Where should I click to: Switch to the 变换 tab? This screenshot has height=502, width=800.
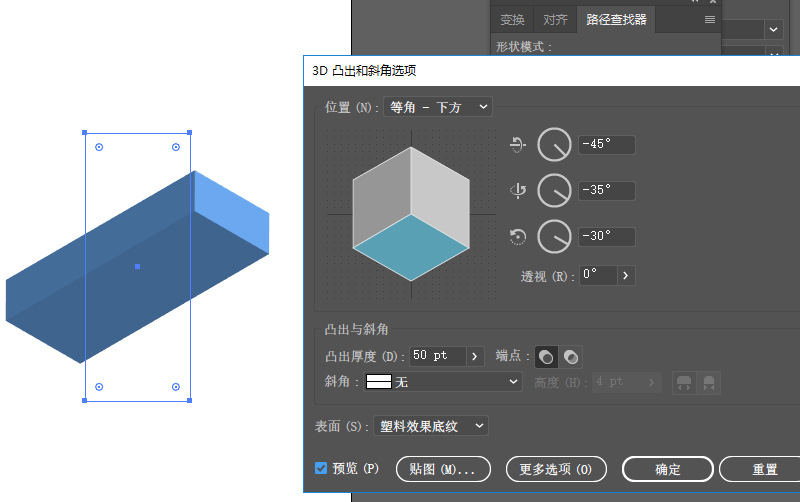point(512,19)
